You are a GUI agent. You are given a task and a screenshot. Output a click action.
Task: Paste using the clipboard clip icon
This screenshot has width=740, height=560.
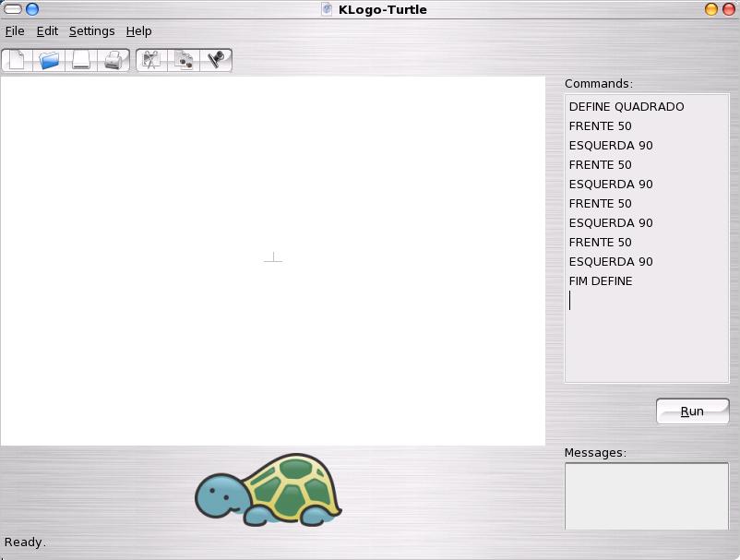[216, 60]
